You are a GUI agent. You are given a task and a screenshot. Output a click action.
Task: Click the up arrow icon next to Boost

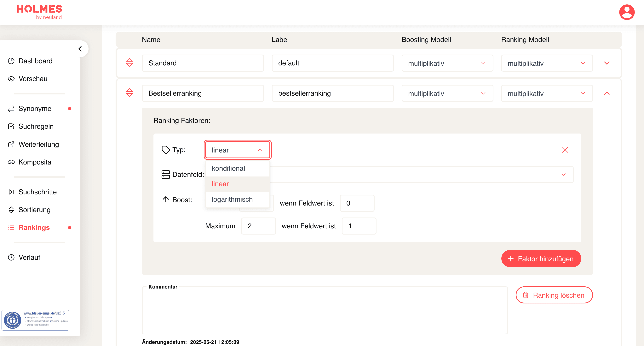(165, 199)
